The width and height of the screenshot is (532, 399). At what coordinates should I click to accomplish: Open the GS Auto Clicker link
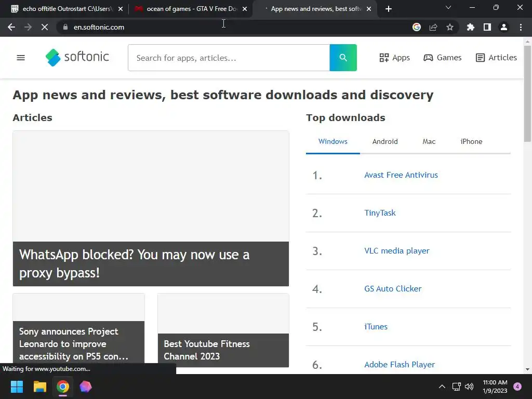393,289
